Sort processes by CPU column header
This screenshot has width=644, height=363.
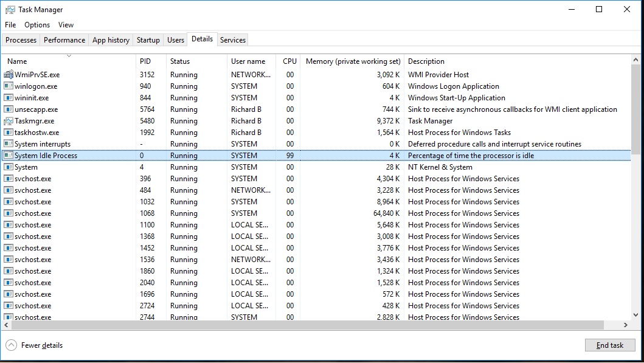point(289,61)
